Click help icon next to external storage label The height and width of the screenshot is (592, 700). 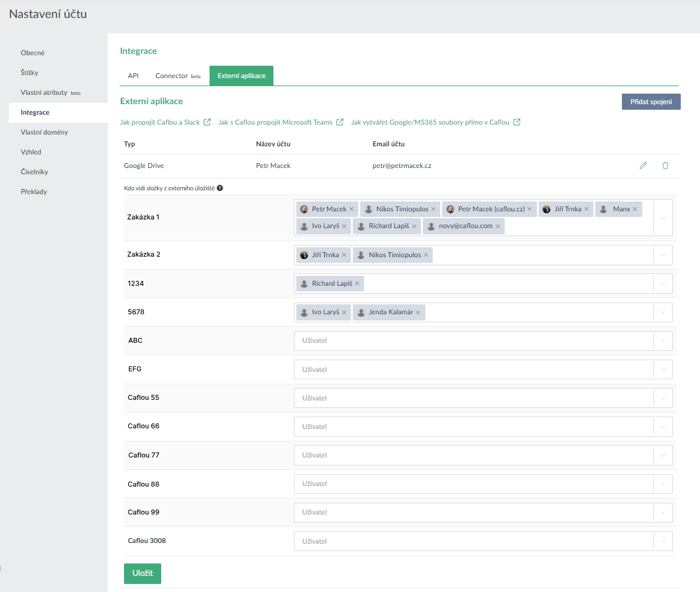[219, 188]
